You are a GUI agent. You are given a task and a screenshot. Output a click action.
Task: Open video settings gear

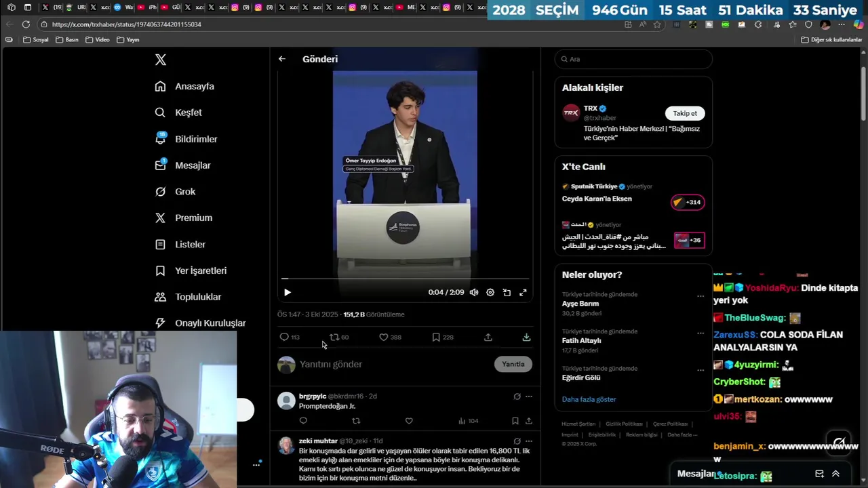pyautogui.click(x=490, y=292)
